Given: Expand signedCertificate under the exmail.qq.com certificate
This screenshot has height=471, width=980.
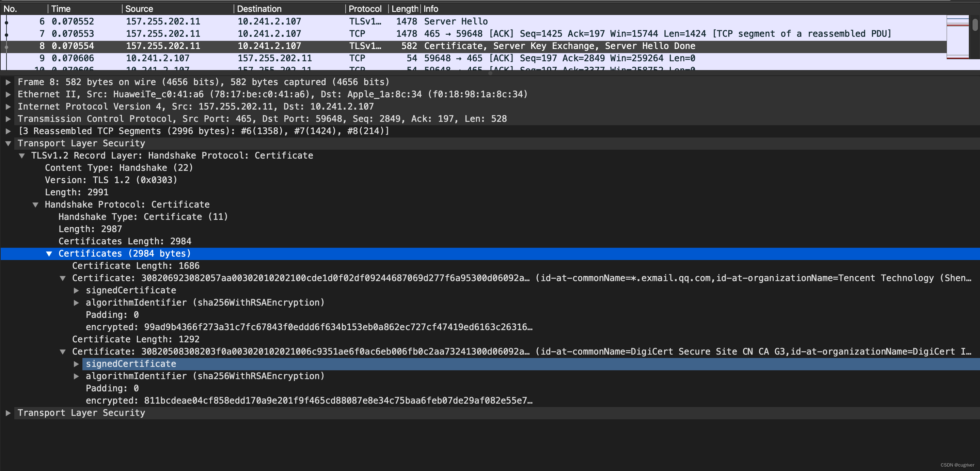Looking at the screenshot, I should 77,290.
